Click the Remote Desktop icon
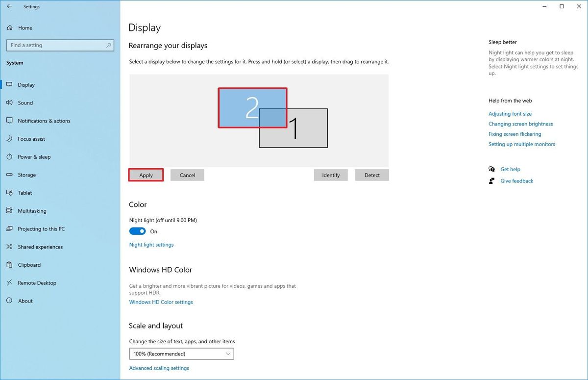Screen dimensions: 588x380 [10, 283]
